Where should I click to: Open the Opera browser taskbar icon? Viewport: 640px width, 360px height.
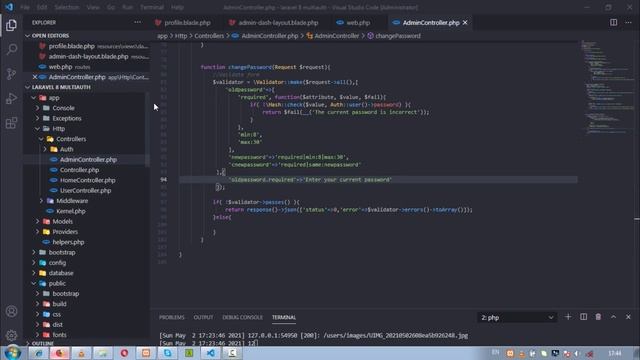124,353
